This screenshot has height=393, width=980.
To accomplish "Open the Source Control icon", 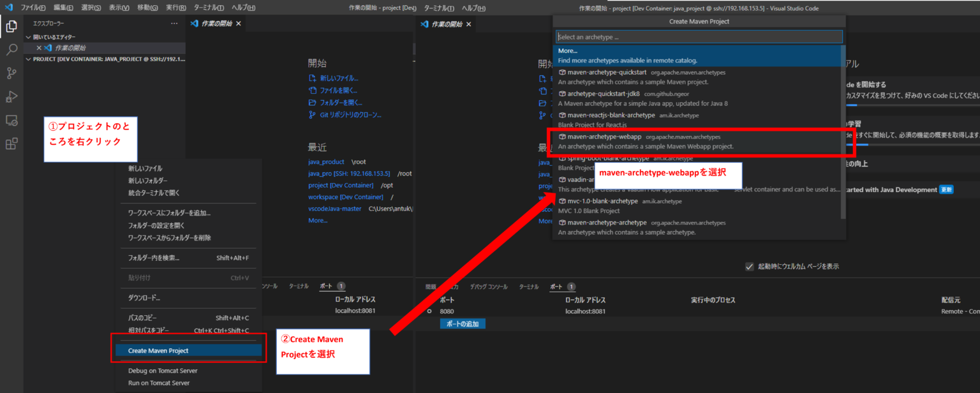I will [10, 73].
